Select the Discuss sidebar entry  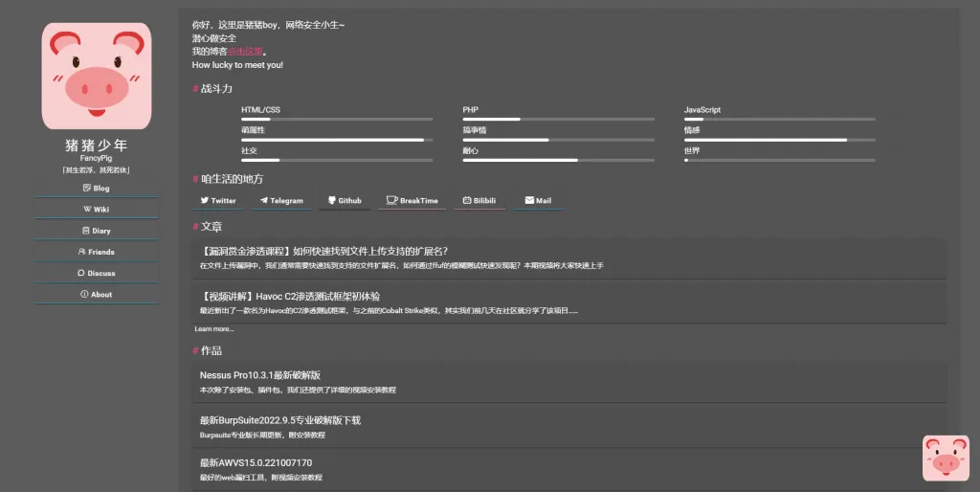pyautogui.click(x=97, y=273)
